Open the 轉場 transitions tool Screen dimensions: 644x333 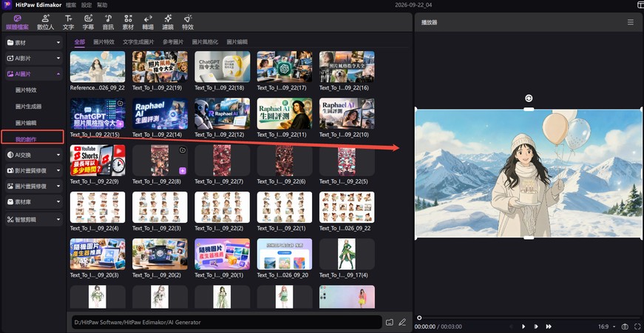pos(148,23)
